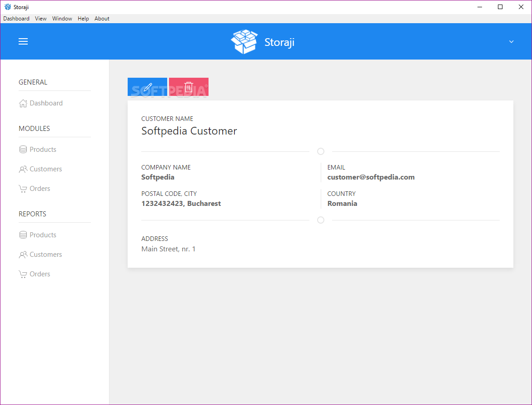This screenshot has height=405, width=532.
Task: Click Products database icon under Modules
Action: pyautogui.click(x=23, y=150)
